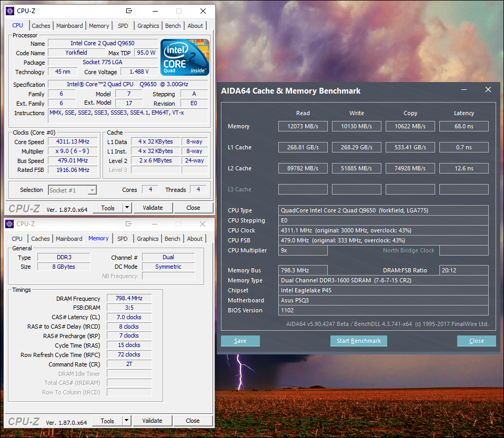Click the Command Rate 2T value
Image resolution: width=504 pixels, height=438 pixels.
(129, 364)
